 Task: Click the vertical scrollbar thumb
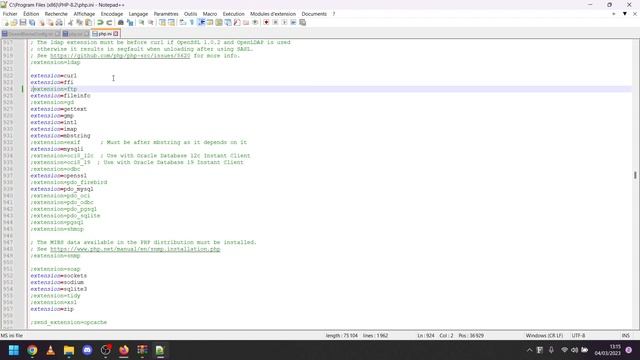(x=636, y=175)
